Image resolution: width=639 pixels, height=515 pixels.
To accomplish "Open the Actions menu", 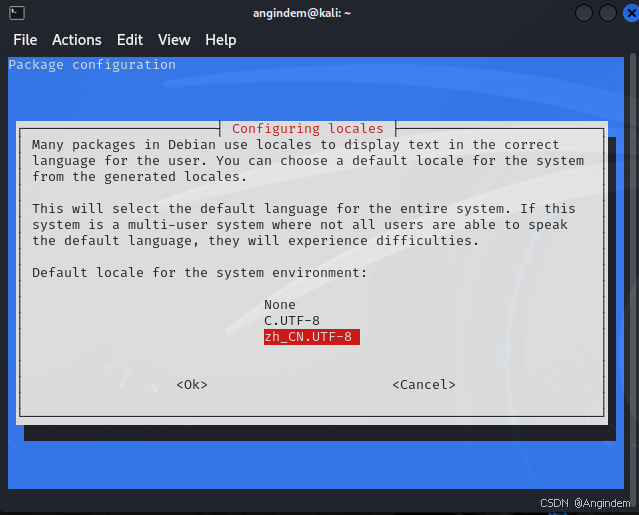I will [77, 40].
